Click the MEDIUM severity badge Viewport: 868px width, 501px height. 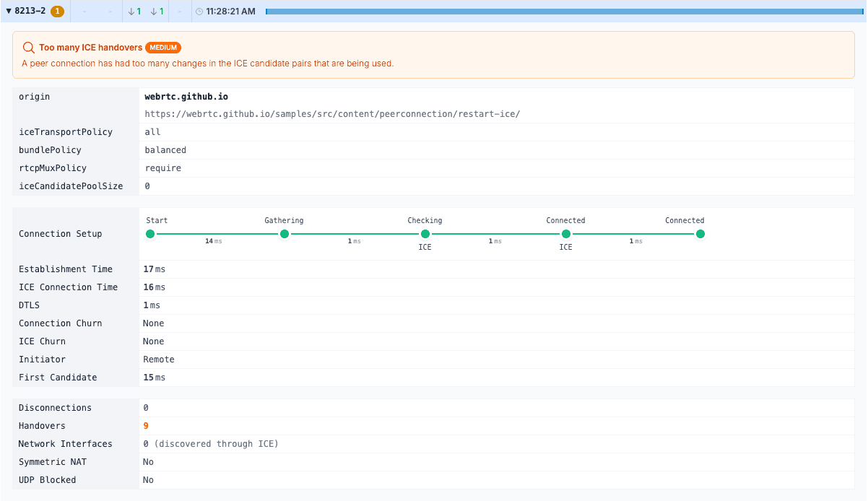pos(163,48)
